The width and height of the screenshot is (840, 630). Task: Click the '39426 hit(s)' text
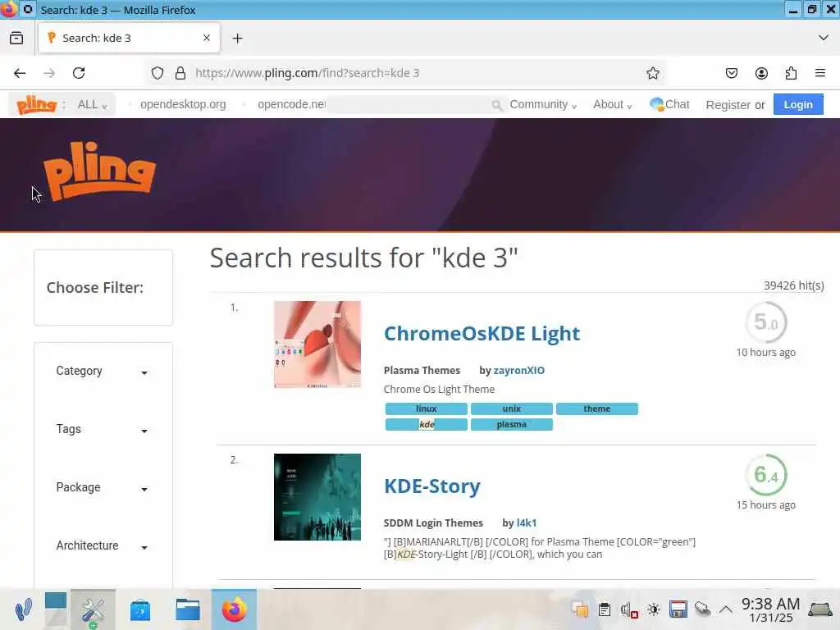point(793,285)
